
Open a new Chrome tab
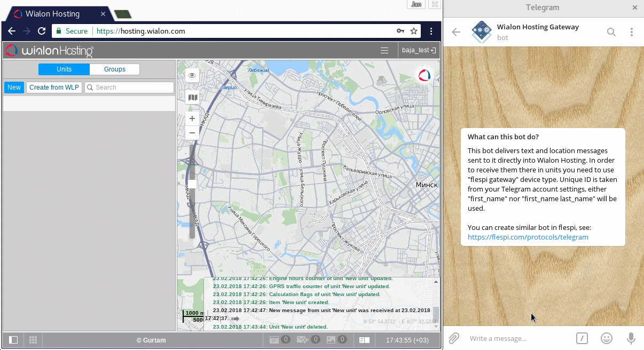(x=123, y=14)
